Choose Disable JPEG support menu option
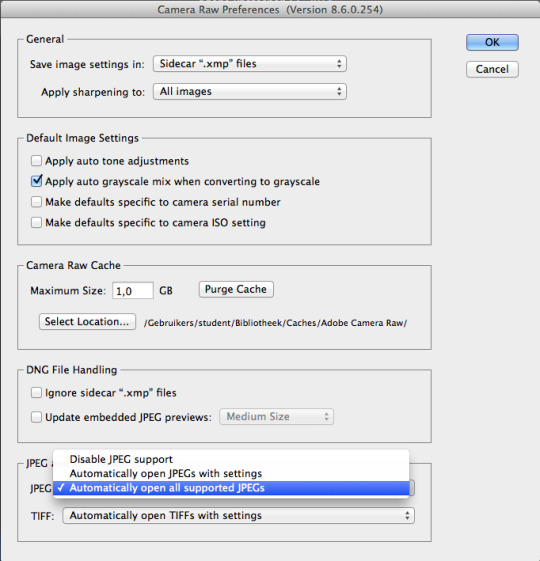This screenshot has width=540, height=561. point(231,459)
